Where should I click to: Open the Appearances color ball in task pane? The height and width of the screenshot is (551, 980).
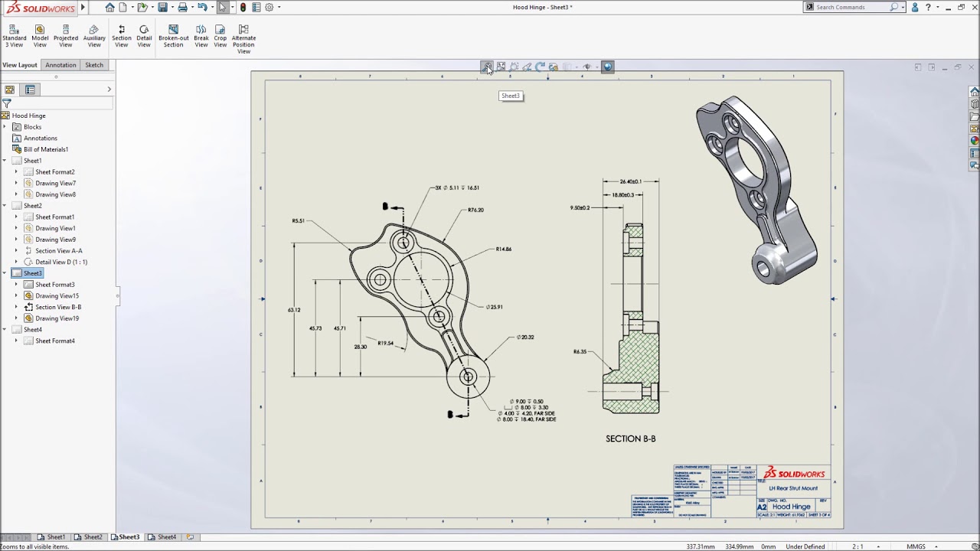tap(974, 141)
